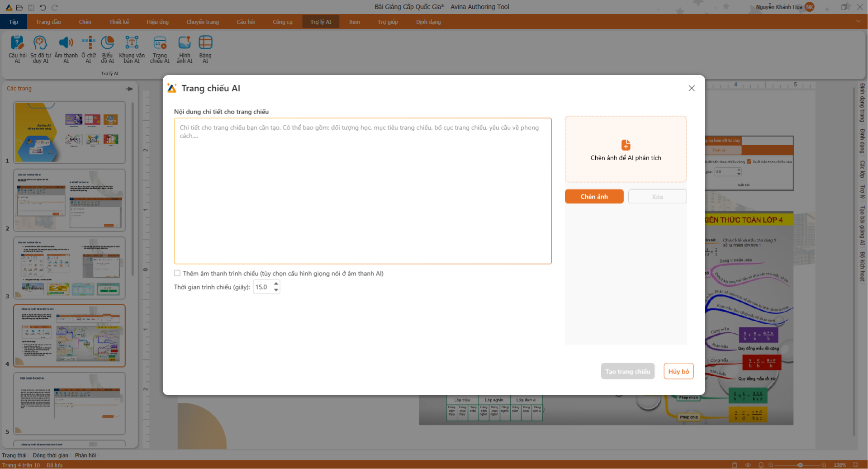868x469 pixels.
Task: Click the slide content details text box
Action: click(363, 191)
